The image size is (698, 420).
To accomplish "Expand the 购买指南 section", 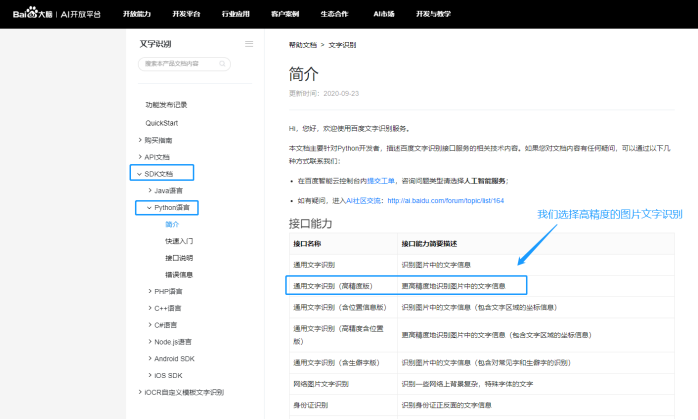I will point(140,140).
